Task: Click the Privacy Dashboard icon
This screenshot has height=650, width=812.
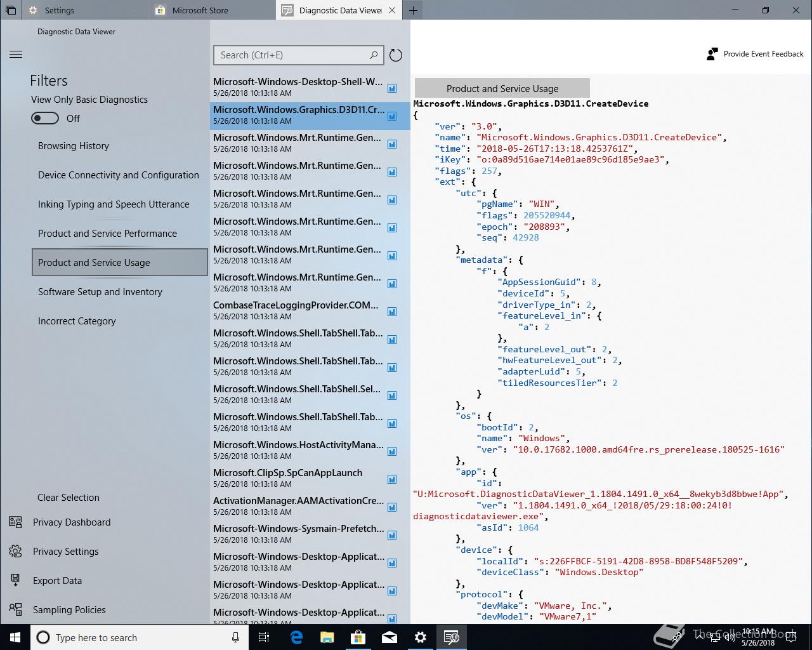Action: (15, 522)
